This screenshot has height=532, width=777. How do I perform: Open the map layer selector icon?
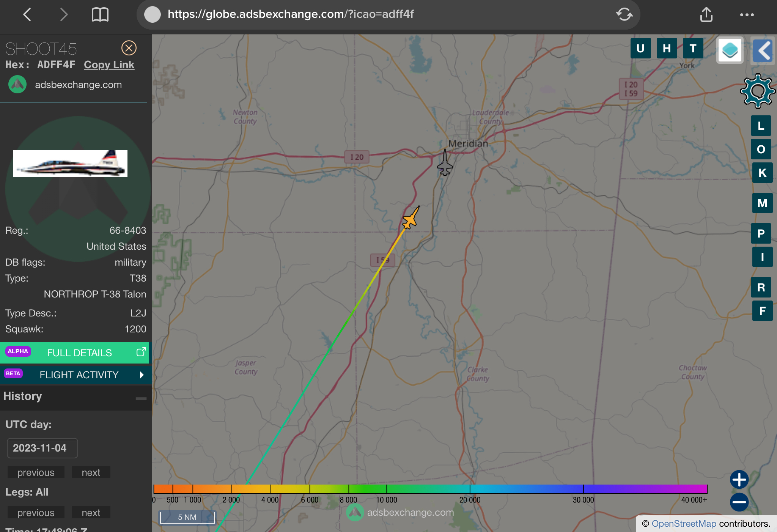point(730,50)
